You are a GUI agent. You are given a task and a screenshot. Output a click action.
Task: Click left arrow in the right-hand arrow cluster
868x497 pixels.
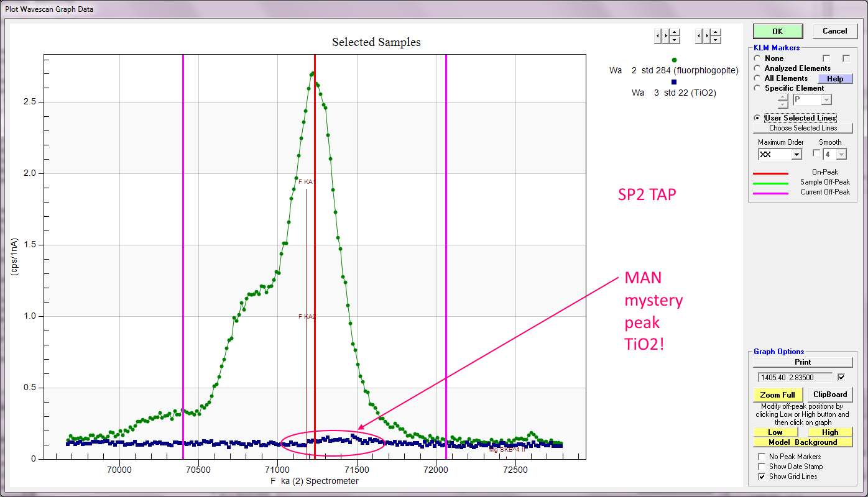click(x=699, y=37)
